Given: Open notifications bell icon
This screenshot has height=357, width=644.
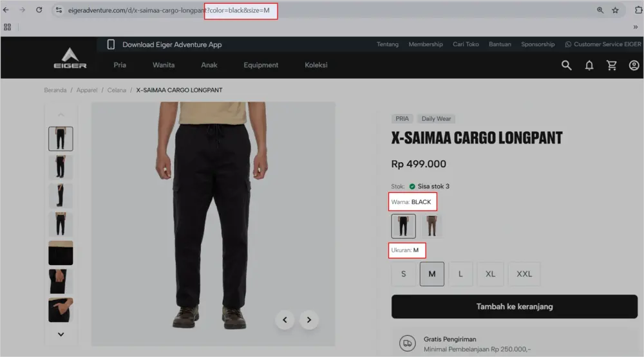Looking at the screenshot, I should coord(589,65).
